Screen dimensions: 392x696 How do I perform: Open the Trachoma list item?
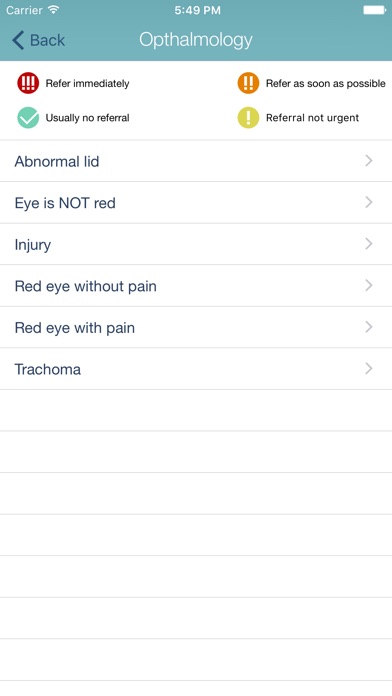[196, 369]
